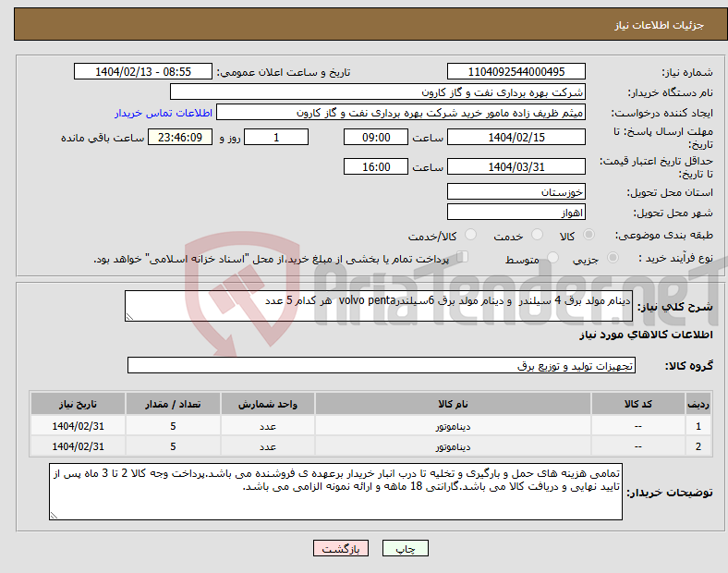
Task: Click the remaining days field showing 1
Action: [x=276, y=137]
